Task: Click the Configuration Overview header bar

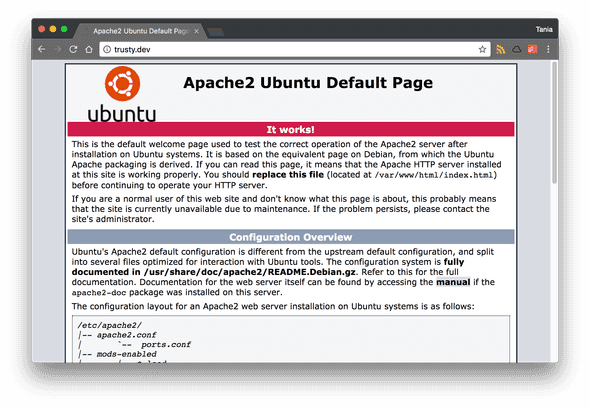Action: tap(291, 237)
